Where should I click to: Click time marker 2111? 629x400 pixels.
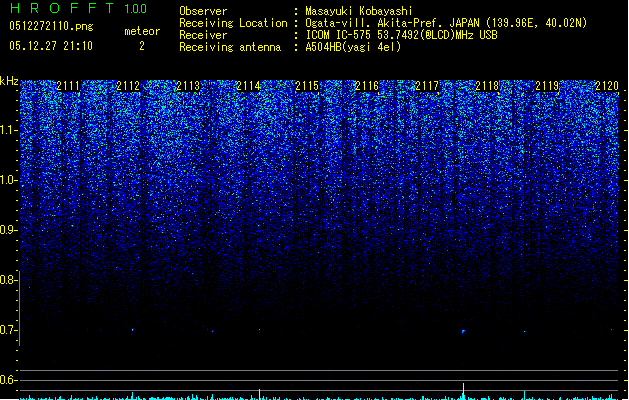click(68, 86)
